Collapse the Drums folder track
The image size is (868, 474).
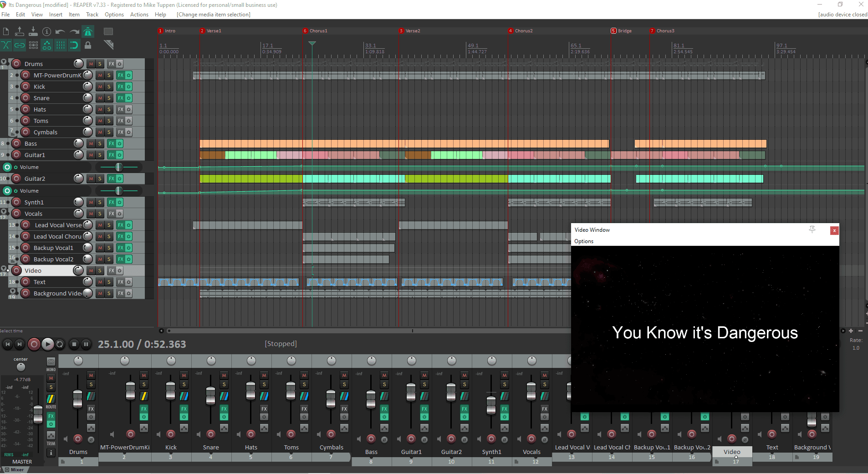4,62
